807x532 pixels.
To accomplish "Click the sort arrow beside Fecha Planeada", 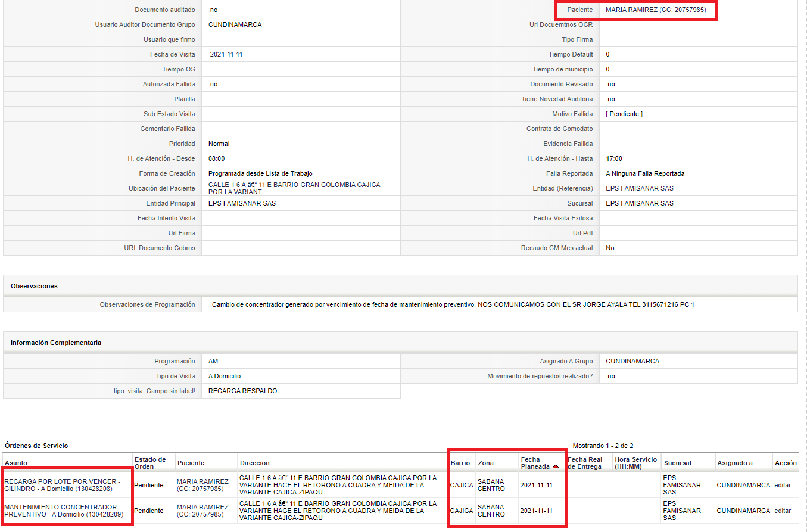I will (x=556, y=467).
